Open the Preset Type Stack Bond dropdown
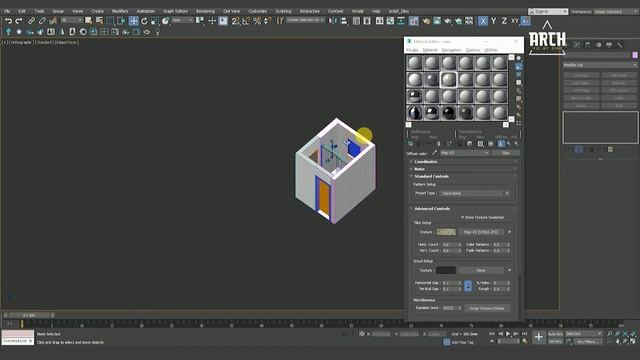The width and height of the screenshot is (640, 360). pyautogui.click(x=475, y=193)
